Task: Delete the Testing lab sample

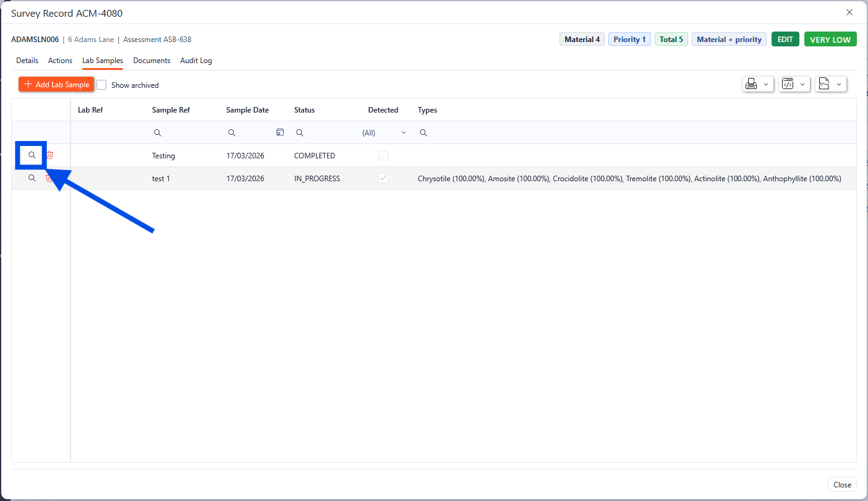Action: [x=50, y=155]
